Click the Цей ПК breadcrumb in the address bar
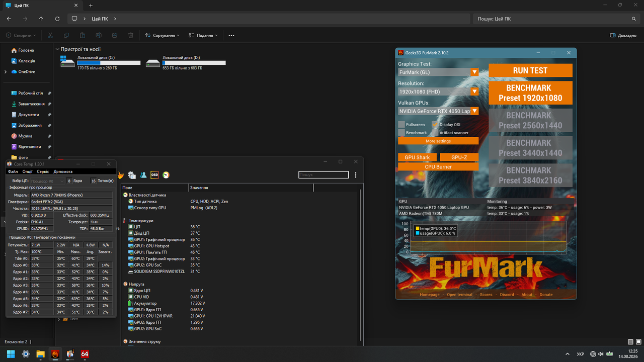644x362 pixels. pos(100,19)
